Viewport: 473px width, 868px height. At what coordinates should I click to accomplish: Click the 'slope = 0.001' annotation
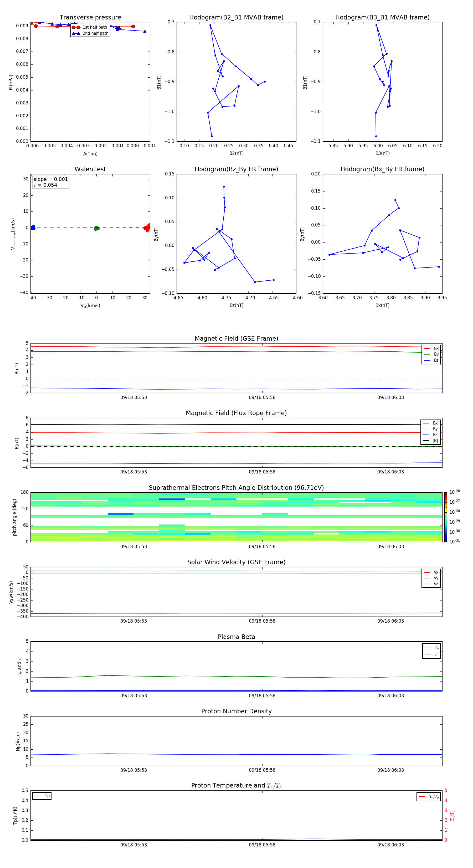50,179
